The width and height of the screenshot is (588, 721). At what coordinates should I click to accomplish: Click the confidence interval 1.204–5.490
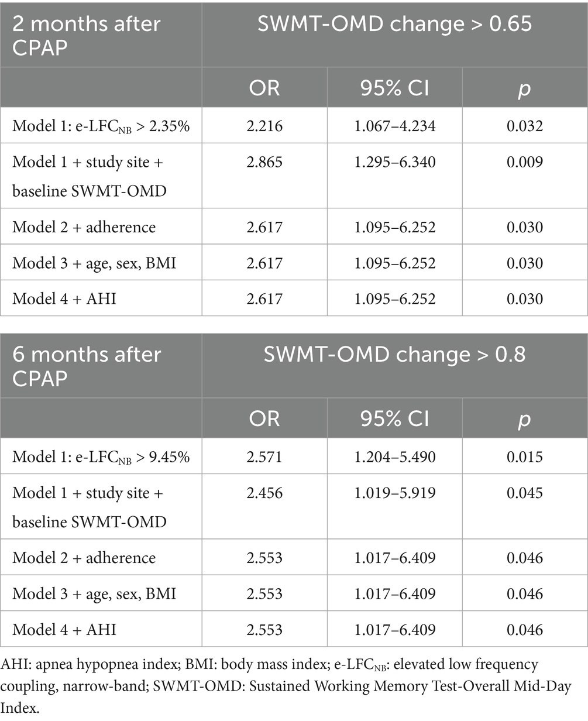coord(394,456)
